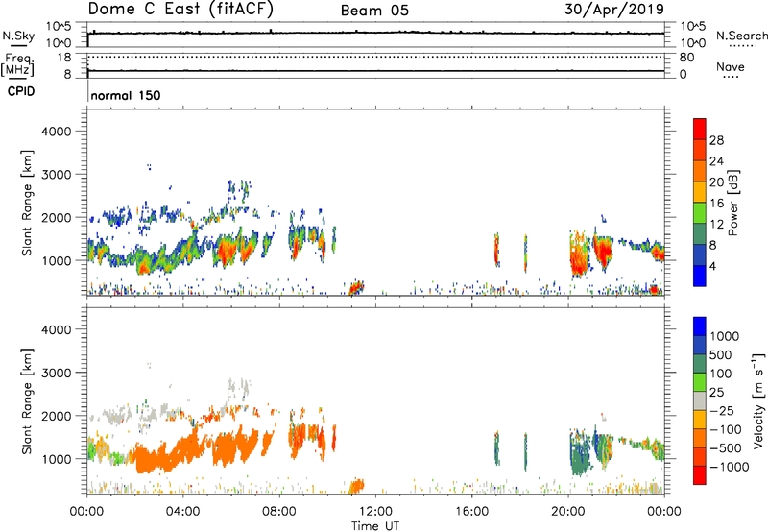Click the "Nave" legend label

731,67
